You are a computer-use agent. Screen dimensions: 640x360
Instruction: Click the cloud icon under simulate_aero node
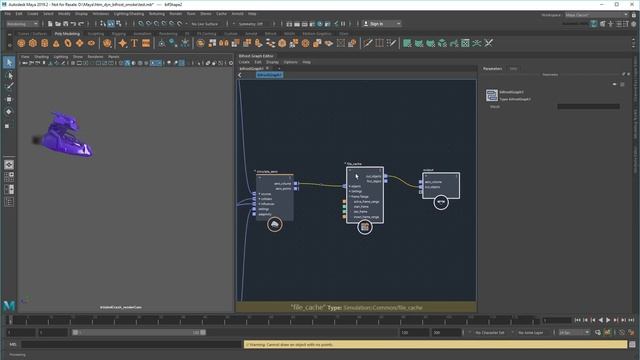[x=275, y=224]
